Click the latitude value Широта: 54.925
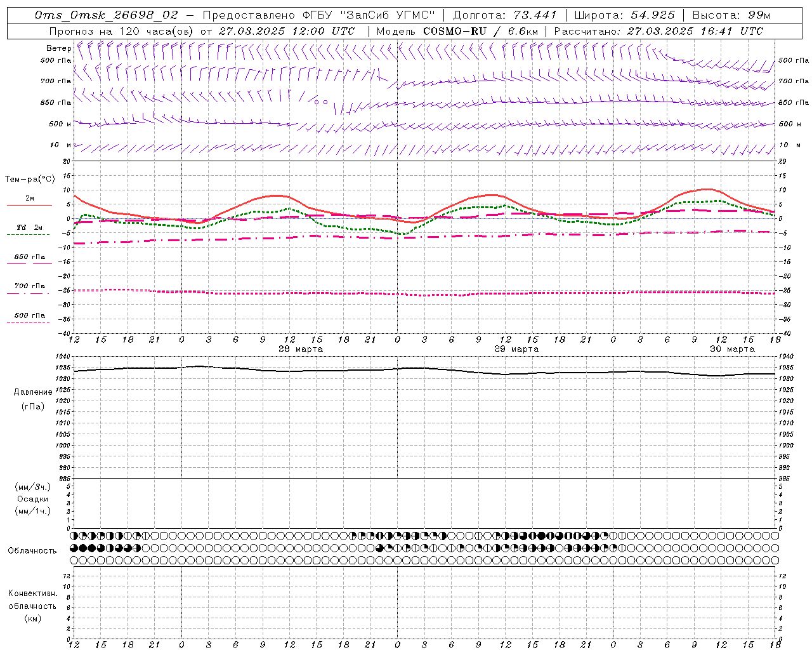Image resolution: width=812 pixels, height=650 pixels. (x=624, y=15)
